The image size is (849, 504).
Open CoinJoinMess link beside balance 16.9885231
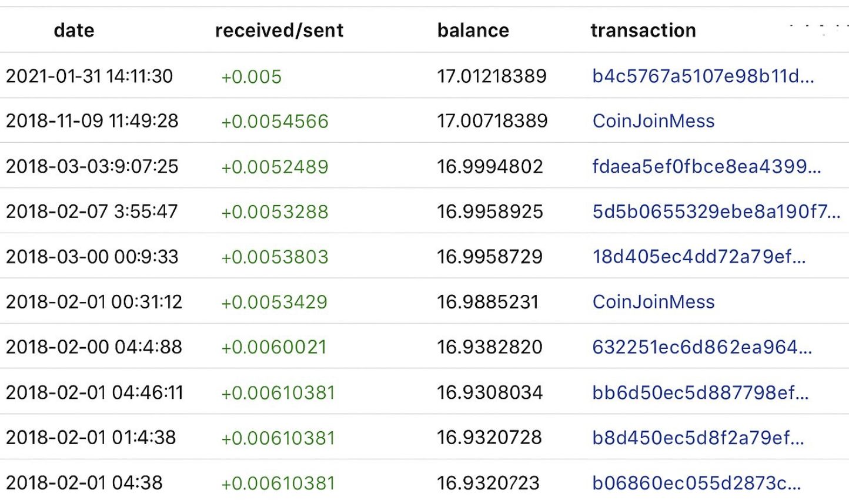coord(653,302)
